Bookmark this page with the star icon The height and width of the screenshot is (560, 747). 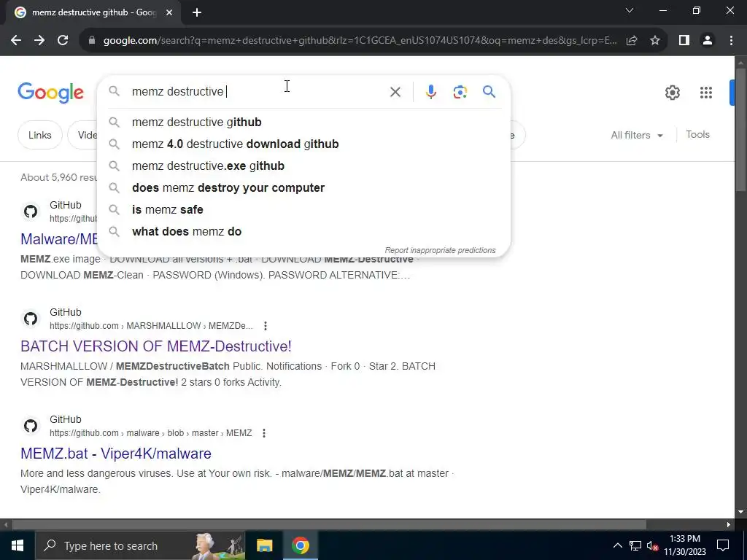[x=655, y=41]
